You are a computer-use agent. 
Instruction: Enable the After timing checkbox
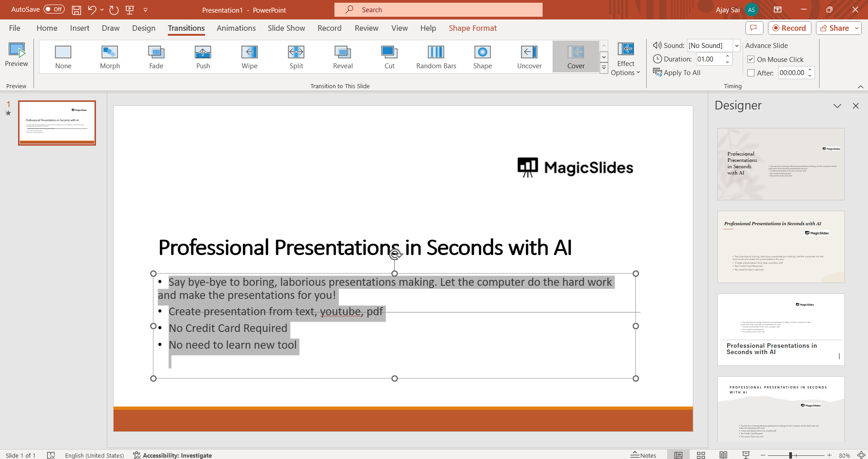[751, 73]
